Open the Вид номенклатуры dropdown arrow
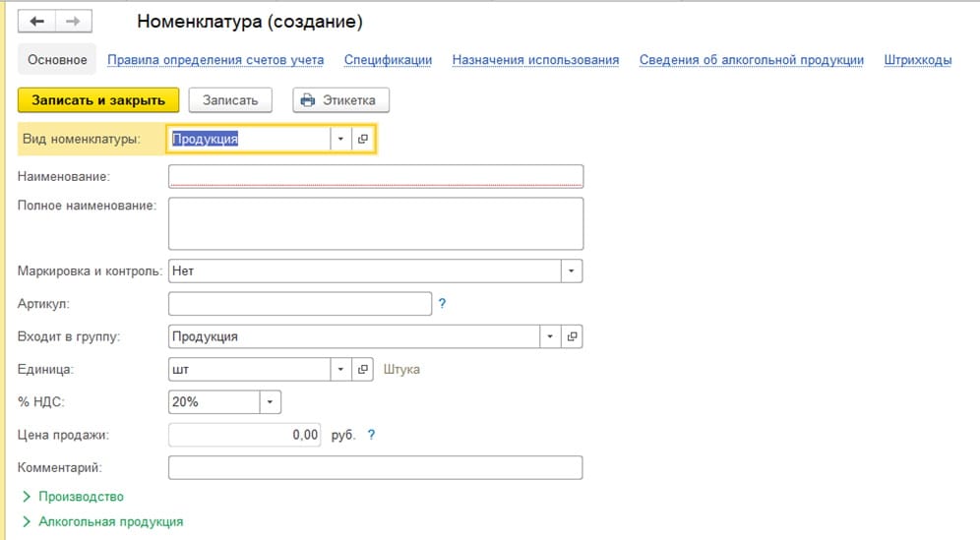Viewport: 980px width, 540px height. click(340, 139)
